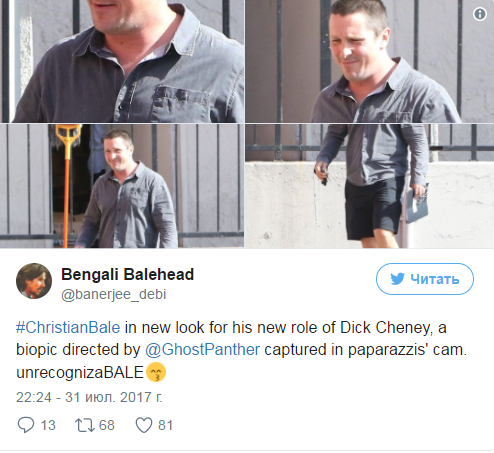Click the info icon on photo
This screenshot has width=494, height=453.
[480, 14]
